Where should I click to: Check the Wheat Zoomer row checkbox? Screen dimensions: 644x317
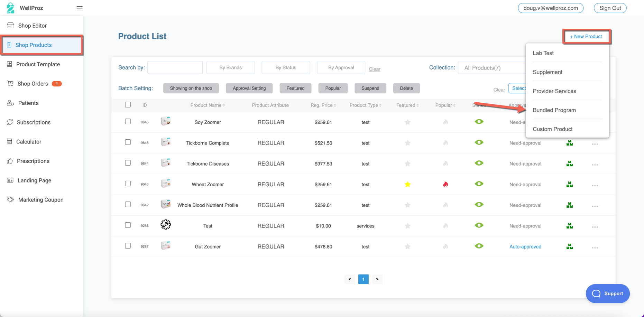point(128,184)
